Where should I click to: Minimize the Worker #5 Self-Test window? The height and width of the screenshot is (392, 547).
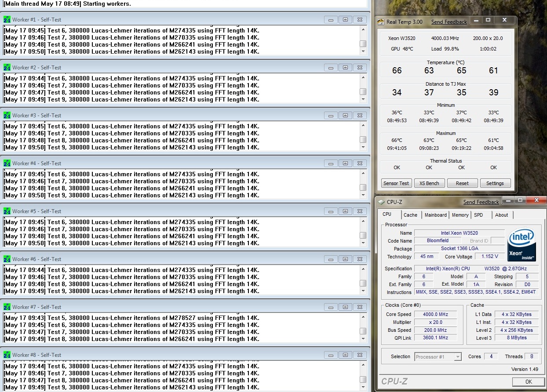tap(331, 211)
